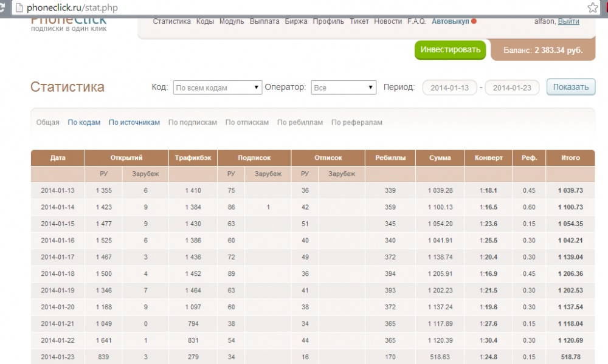Switch to the По источникам tab
Screen dimensions: 608x364
(134, 123)
